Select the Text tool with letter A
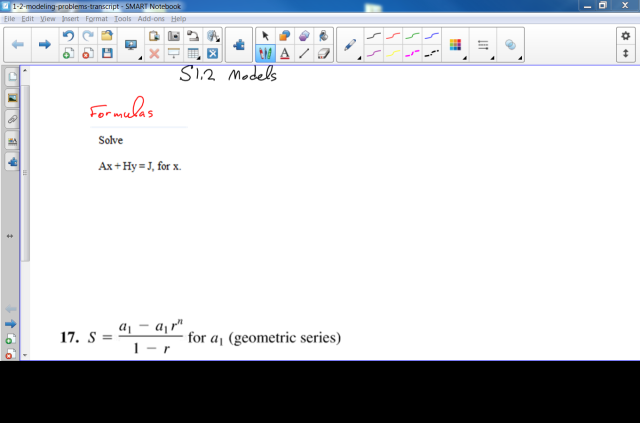 (284, 53)
